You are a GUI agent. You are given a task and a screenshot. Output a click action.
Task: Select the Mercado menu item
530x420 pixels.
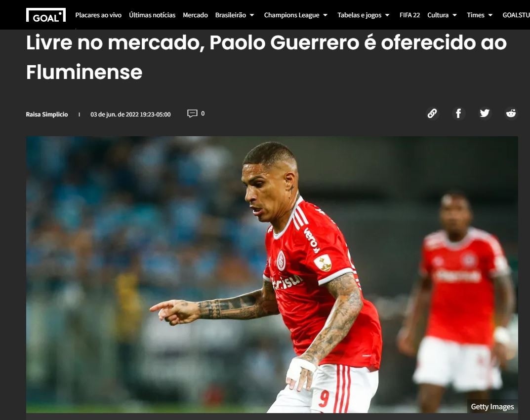[196, 15]
